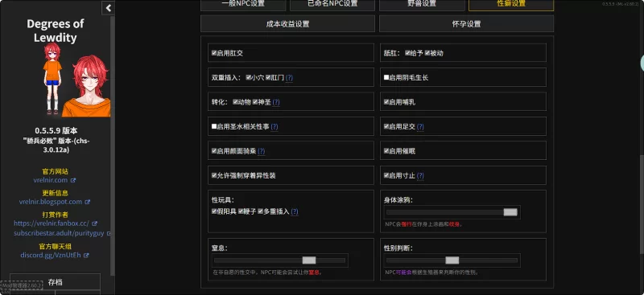The image size is (644, 295).
Task: Toggle 小穴 checkbox under 双重插入
Action: point(248,77)
